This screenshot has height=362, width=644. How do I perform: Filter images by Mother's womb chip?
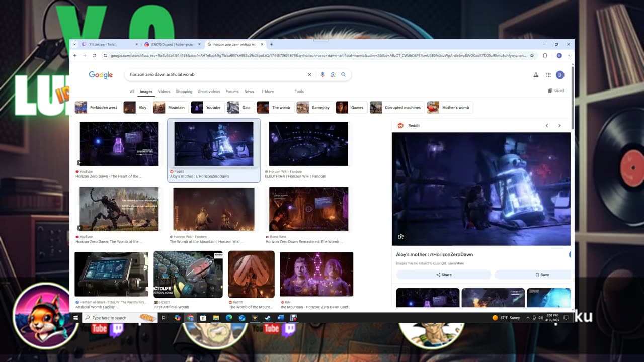point(450,108)
